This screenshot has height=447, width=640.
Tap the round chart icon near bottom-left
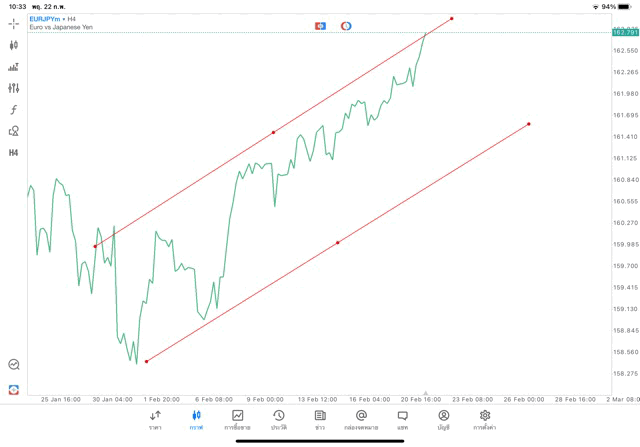[x=14, y=365]
